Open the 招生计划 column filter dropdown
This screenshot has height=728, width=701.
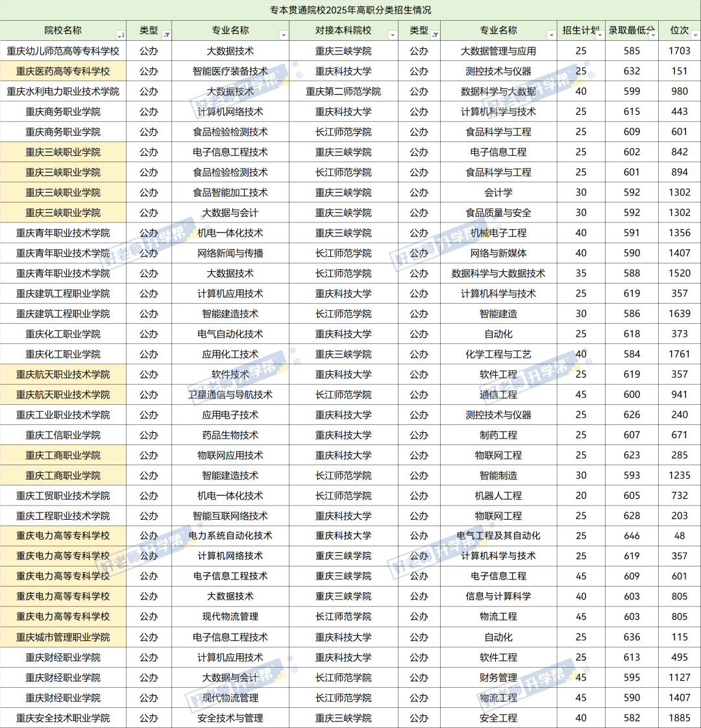point(600,35)
